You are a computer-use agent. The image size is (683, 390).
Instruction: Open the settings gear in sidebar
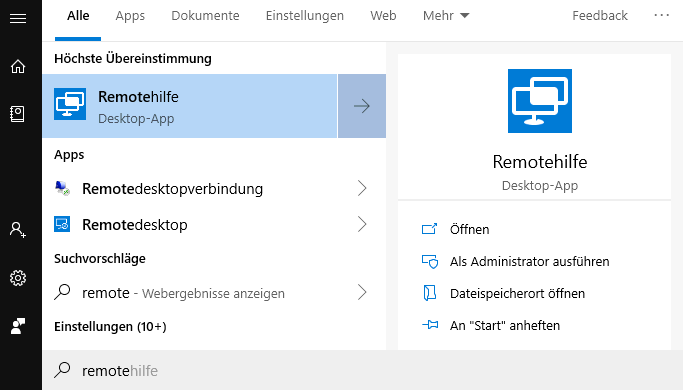point(18,278)
